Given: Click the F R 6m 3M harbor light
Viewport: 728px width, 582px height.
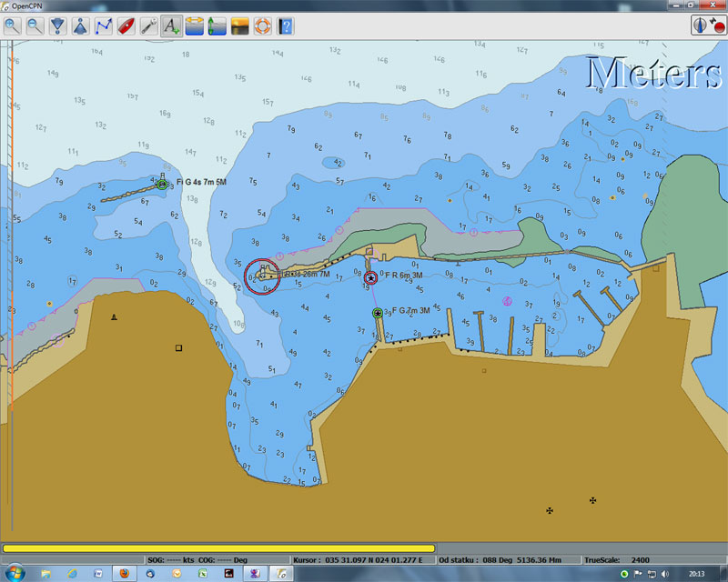Looking at the screenshot, I should (x=370, y=277).
